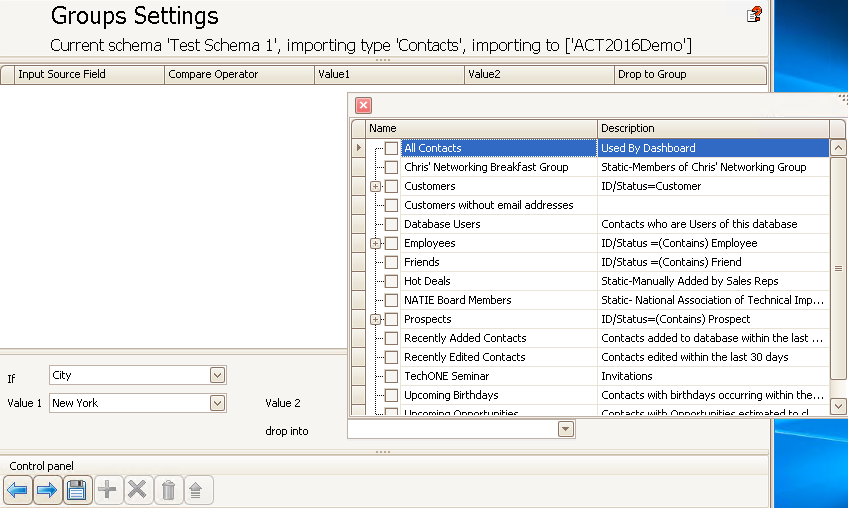Enable the Database Users checkbox
The image size is (848, 508).
(392, 224)
